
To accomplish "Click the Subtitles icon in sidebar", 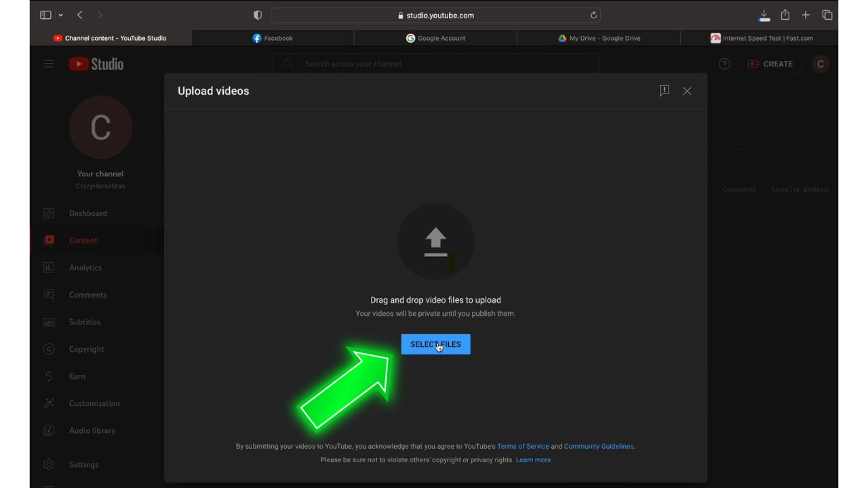I will [49, 322].
